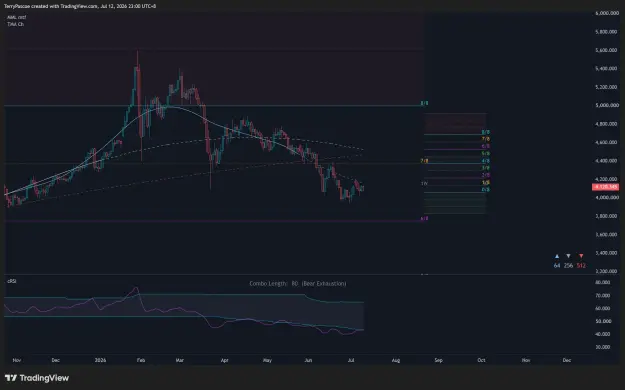Image resolution: width=625 pixels, height=390 pixels.
Task: Click the cRSI pane label
Action: pyautogui.click(x=12, y=281)
